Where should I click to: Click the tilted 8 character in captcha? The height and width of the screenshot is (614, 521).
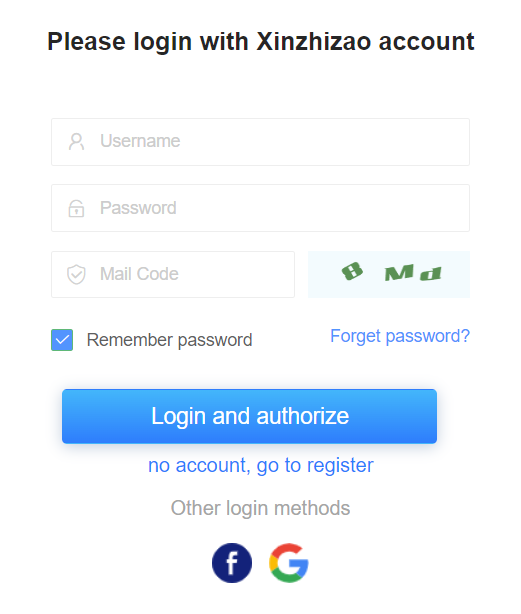[352, 271]
